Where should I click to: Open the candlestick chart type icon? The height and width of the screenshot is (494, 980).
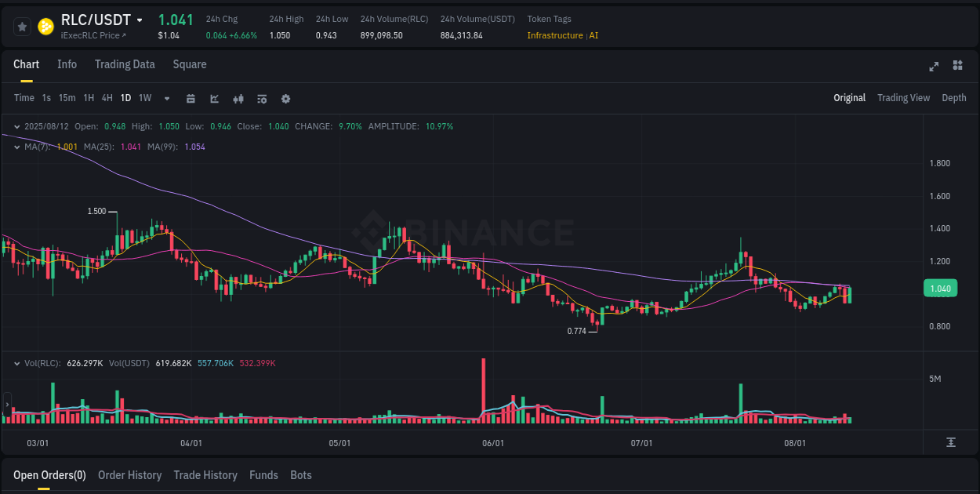coord(238,98)
